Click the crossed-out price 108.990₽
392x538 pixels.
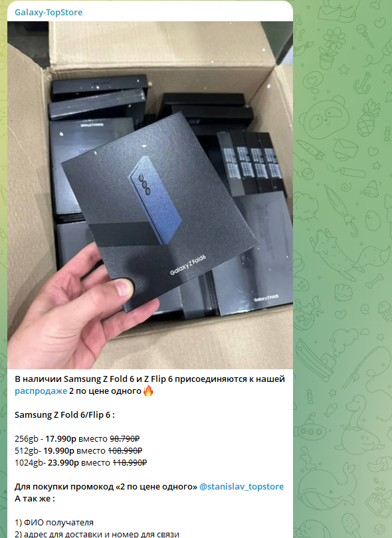pos(125,450)
